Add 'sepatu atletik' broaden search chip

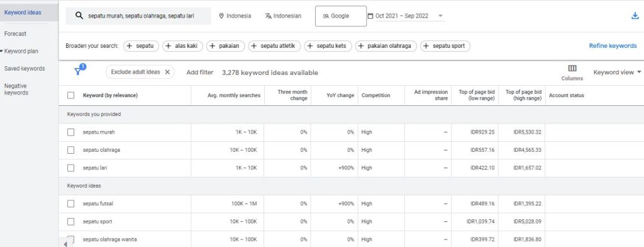(274, 46)
